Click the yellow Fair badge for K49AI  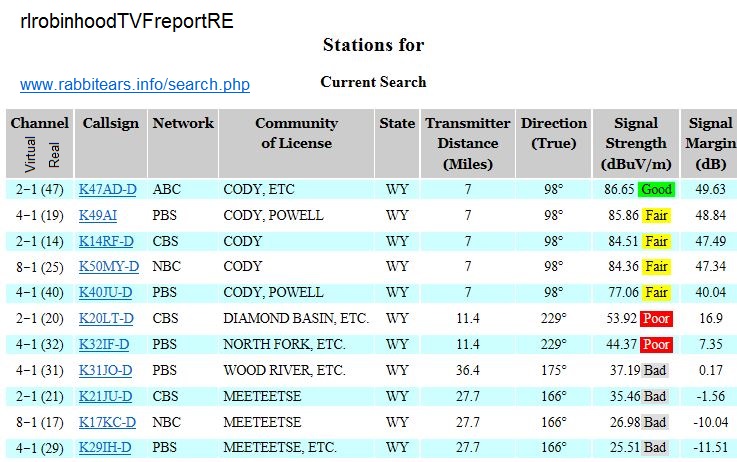click(x=656, y=215)
